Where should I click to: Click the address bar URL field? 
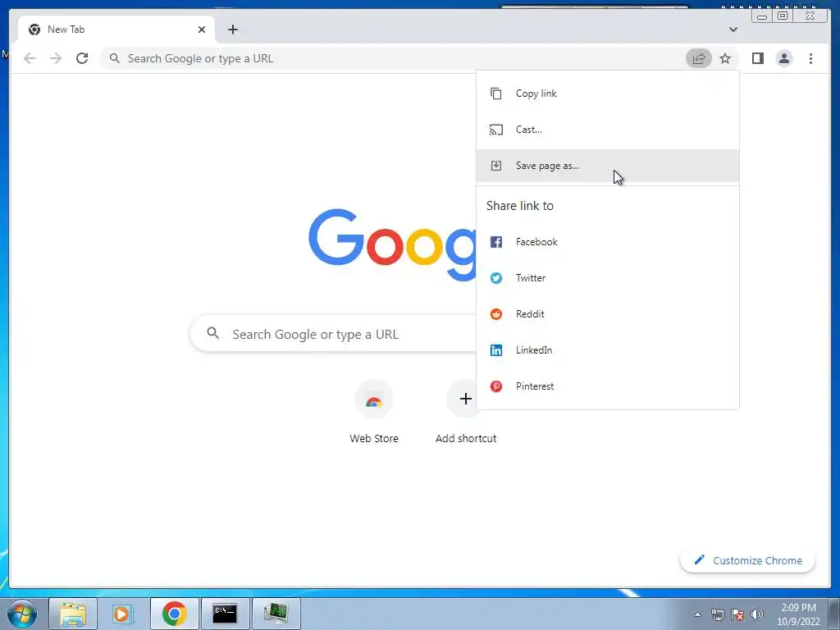click(391, 58)
